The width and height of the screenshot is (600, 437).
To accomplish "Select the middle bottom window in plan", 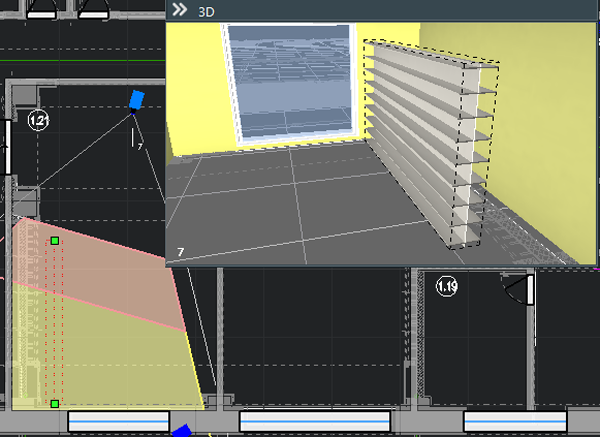I will click(x=314, y=421).
